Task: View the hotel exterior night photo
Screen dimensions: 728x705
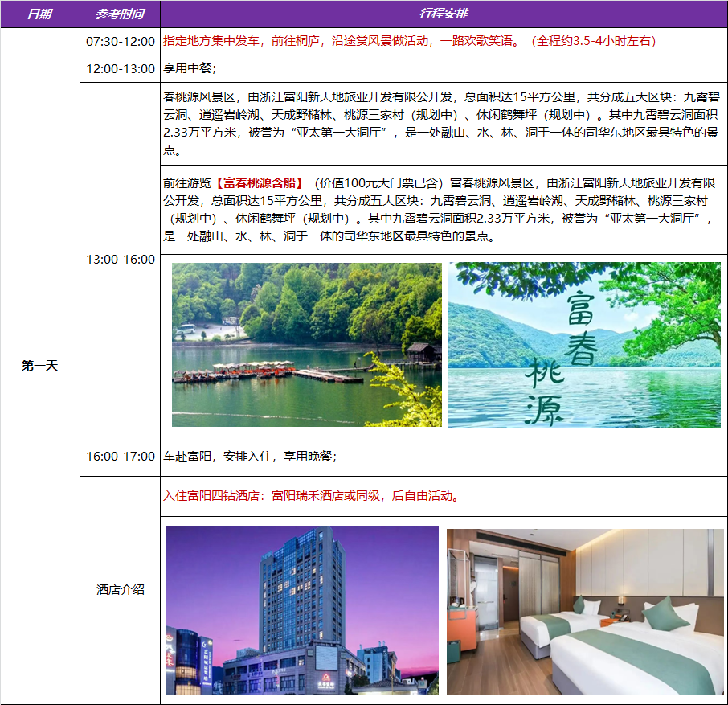Action: [x=301, y=610]
